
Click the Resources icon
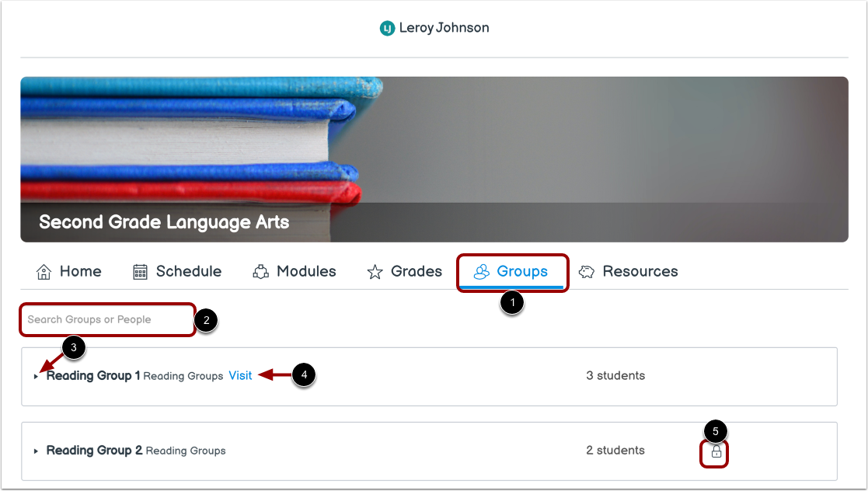(586, 271)
